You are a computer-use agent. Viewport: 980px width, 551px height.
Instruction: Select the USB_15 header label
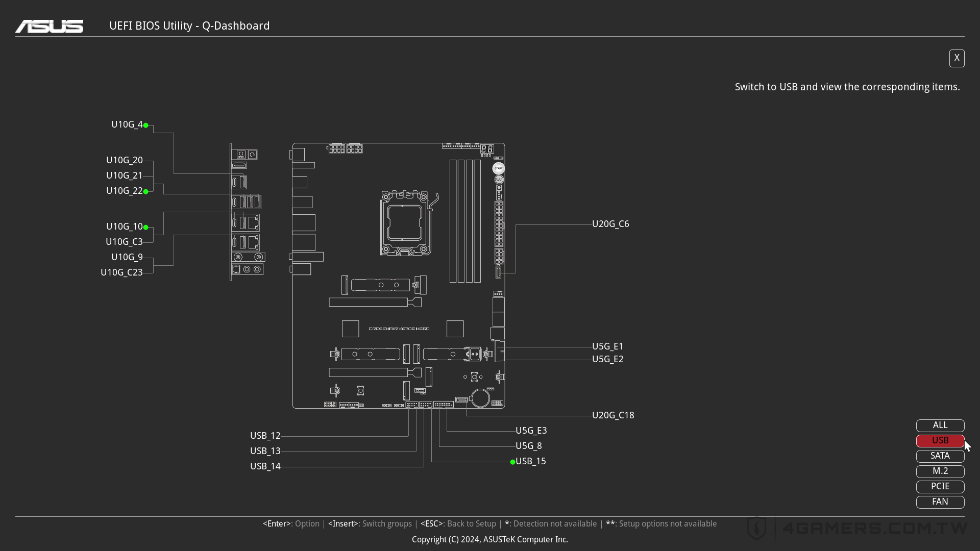(x=530, y=461)
